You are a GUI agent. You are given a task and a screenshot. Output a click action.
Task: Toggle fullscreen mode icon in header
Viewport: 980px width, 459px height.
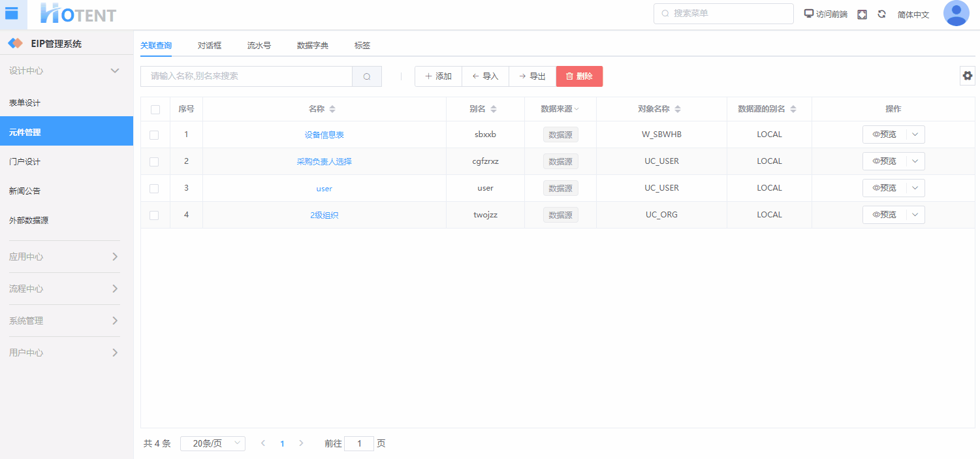[862, 14]
